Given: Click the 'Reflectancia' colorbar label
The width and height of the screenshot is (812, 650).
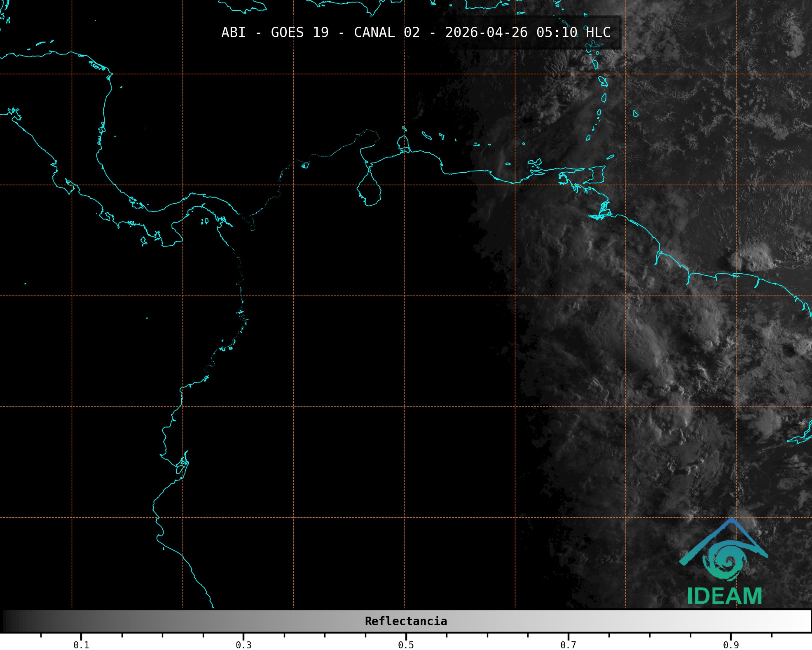Looking at the screenshot, I should pos(406,621).
